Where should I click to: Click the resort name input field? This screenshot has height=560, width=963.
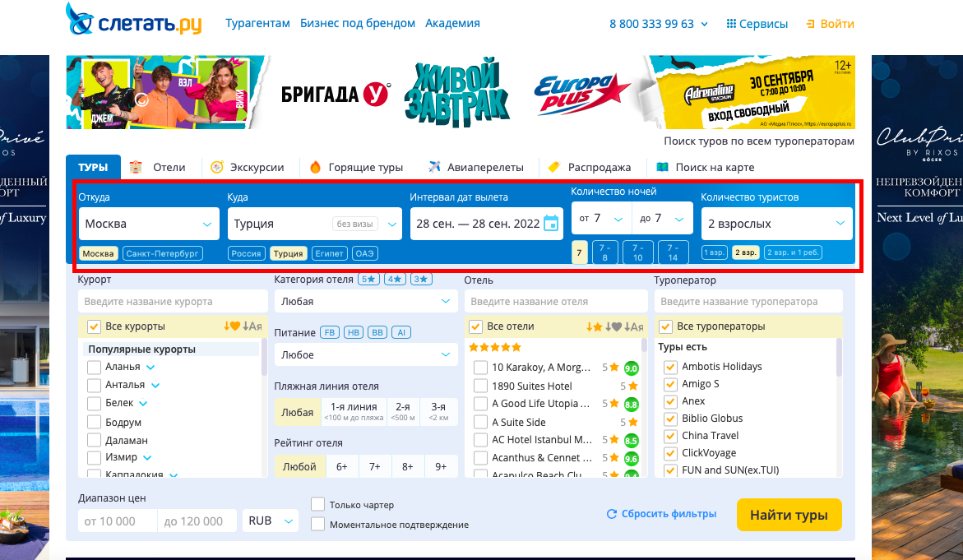pos(173,302)
